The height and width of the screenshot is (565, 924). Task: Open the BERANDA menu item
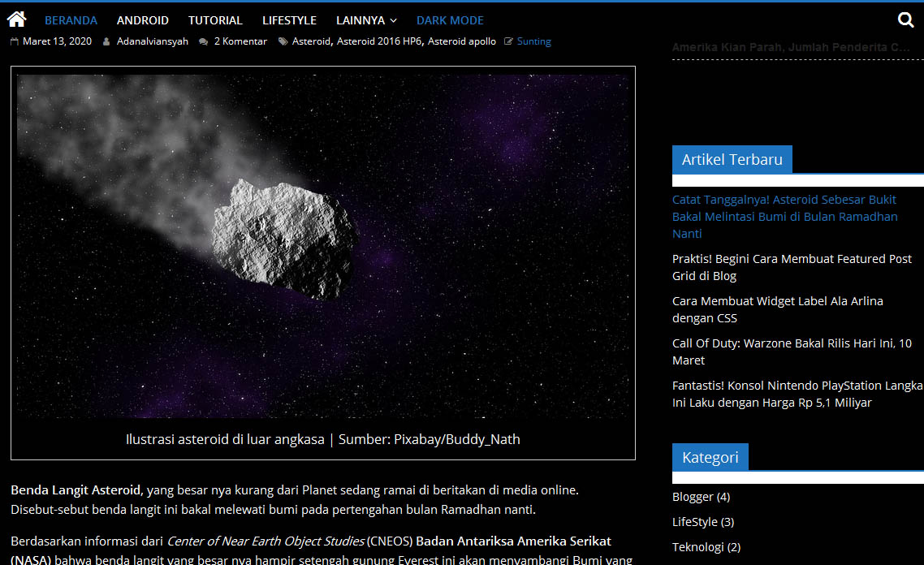[x=71, y=20]
